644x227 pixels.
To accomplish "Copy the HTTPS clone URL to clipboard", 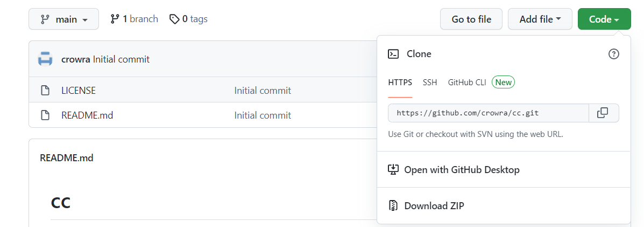I will 603,113.
